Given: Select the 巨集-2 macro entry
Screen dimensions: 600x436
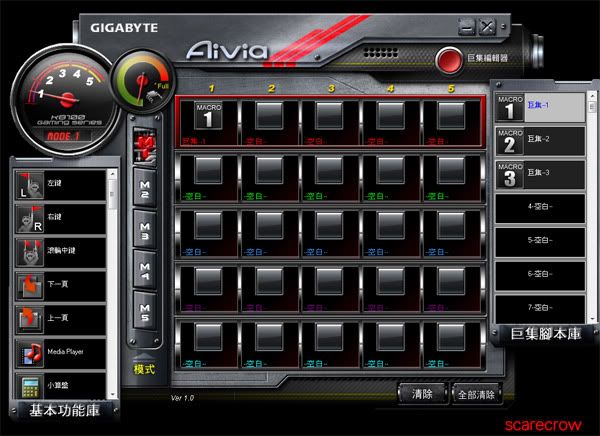Looking at the screenshot, I should (540, 141).
